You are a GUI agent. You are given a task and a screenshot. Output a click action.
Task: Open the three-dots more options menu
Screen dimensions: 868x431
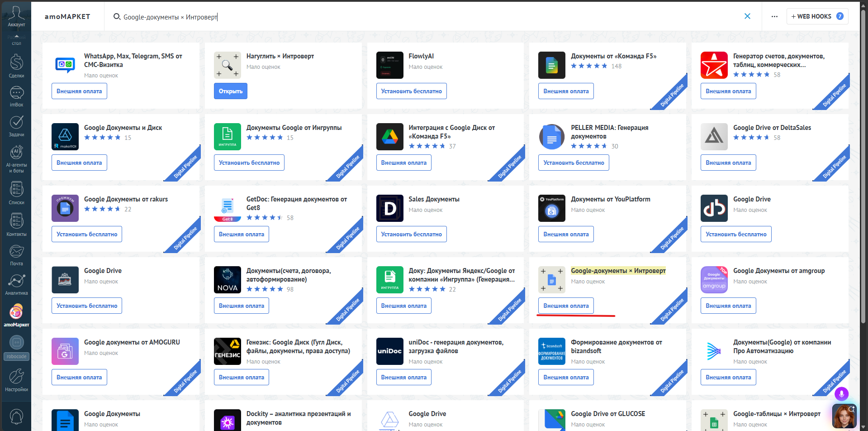[x=774, y=16]
